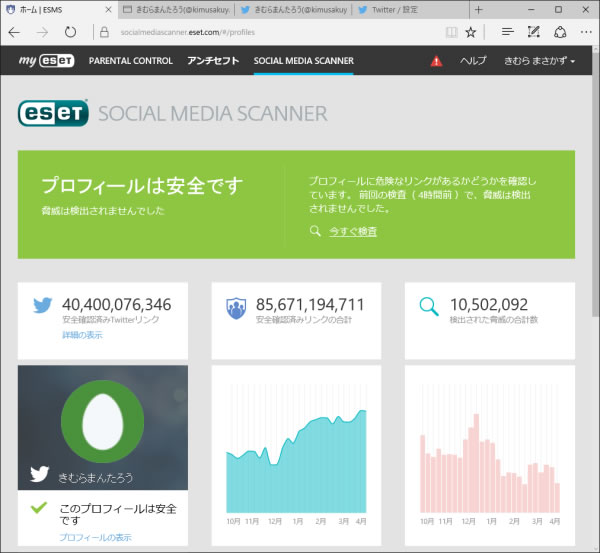Click the address bar URL field
This screenshot has height=553, width=600.
268,32
